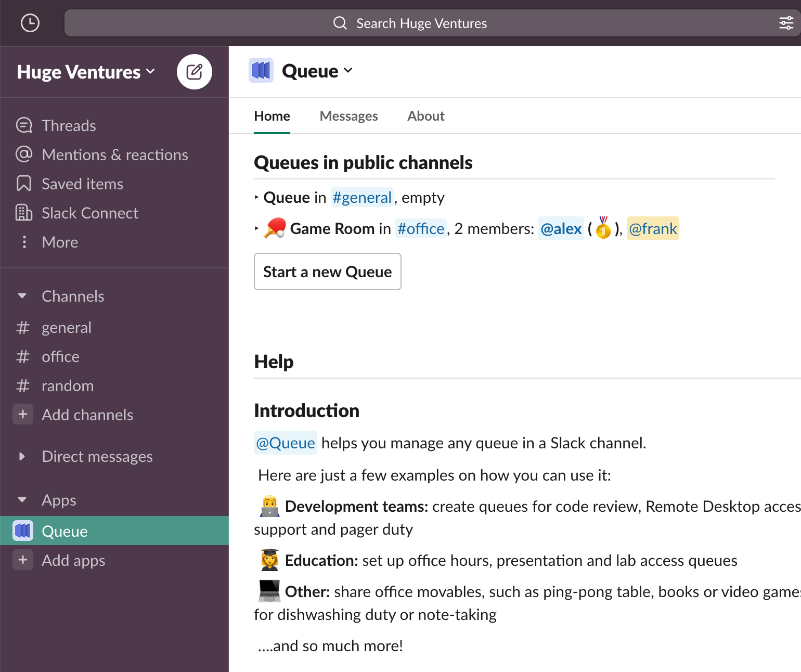
Task: View Mentions & reactions
Action: click(x=115, y=154)
